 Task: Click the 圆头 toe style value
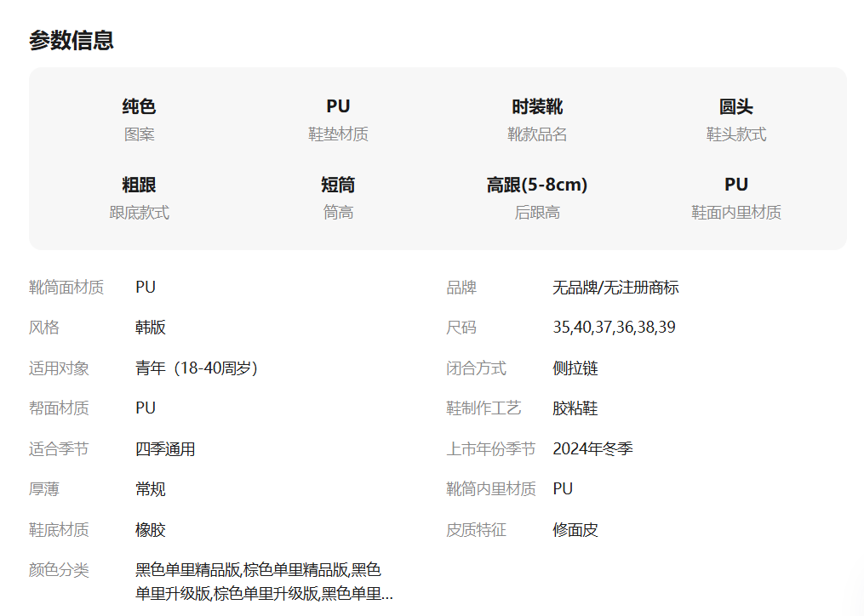735,106
